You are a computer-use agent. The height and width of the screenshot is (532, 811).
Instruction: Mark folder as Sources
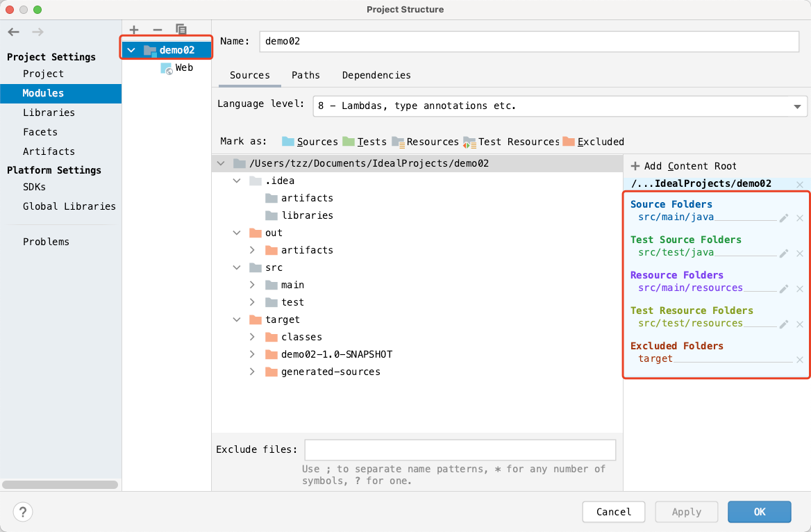310,142
